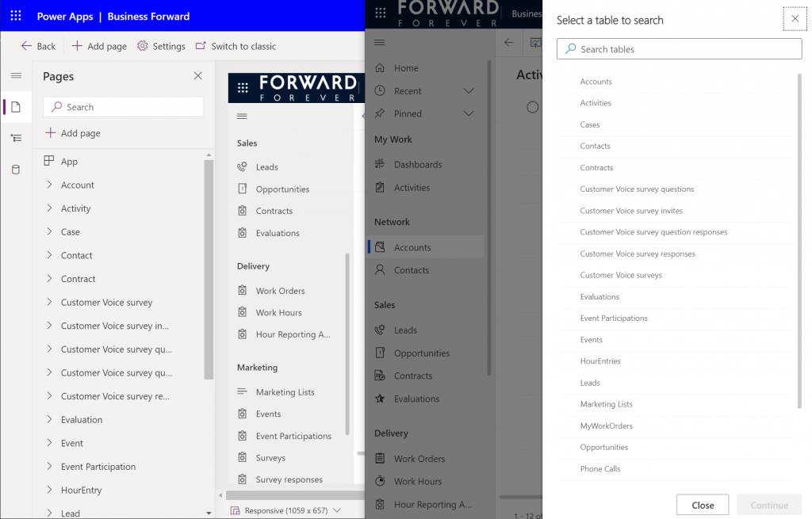Expand the Event Participation page node
The width and height of the screenshot is (812, 519).
(x=49, y=466)
